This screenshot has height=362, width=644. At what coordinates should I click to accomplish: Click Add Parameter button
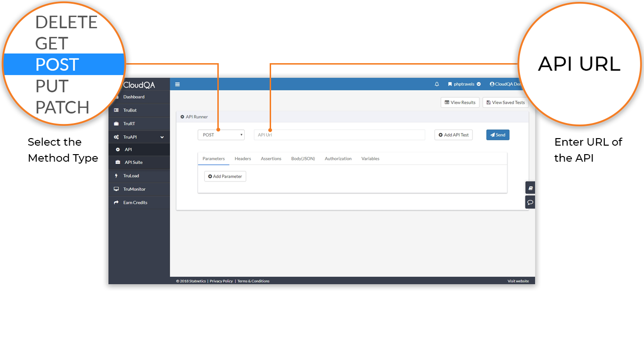pyautogui.click(x=225, y=176)
